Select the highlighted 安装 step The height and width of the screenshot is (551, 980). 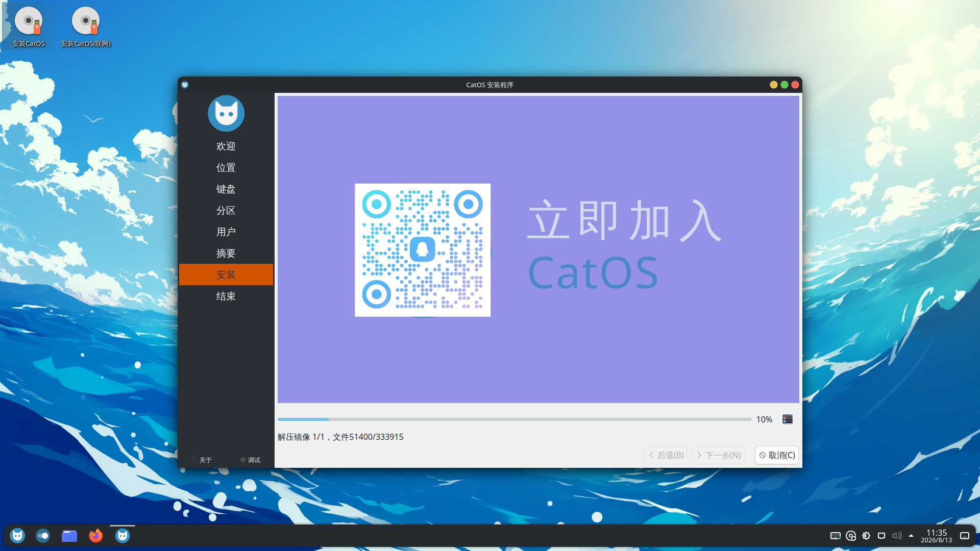226,274
